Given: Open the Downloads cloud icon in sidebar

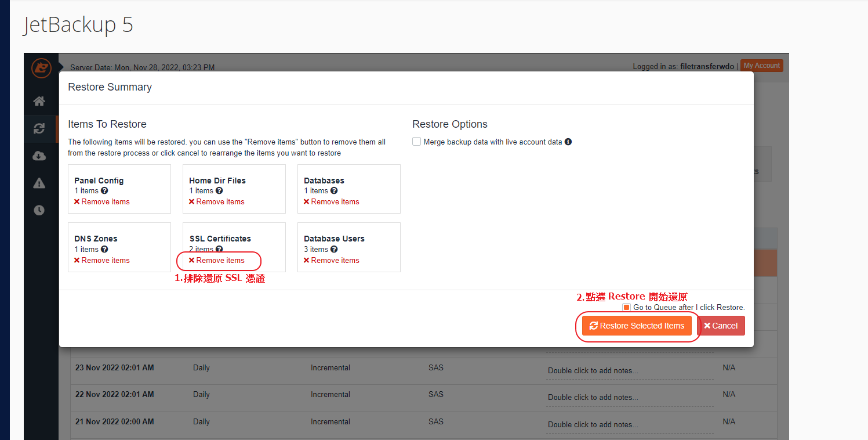Looking at the screenshot, I should 39,156.
